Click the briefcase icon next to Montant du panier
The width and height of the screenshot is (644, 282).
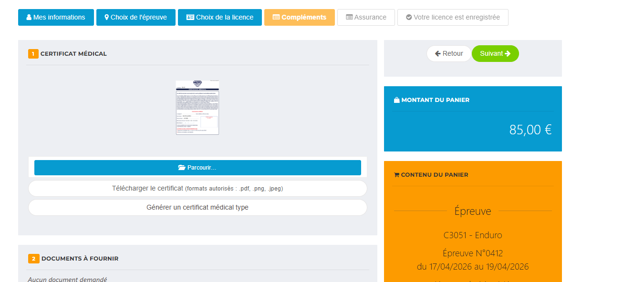click(395, 100)
